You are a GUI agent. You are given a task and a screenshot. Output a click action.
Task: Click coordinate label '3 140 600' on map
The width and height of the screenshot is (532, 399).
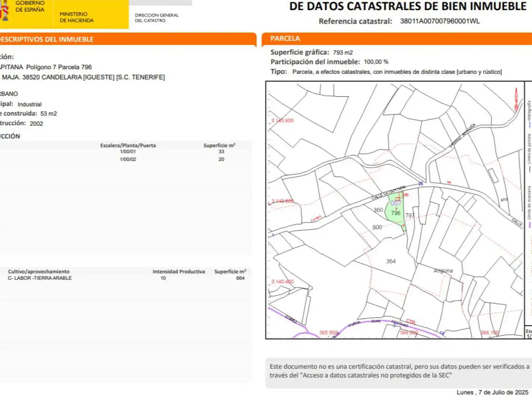pyautogui.click(x=282, y=120)
